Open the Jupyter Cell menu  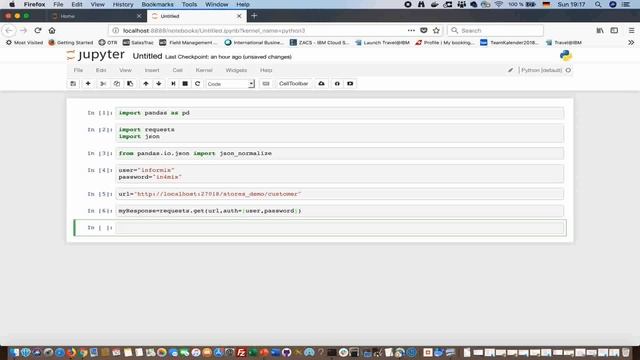pos(178,70)
